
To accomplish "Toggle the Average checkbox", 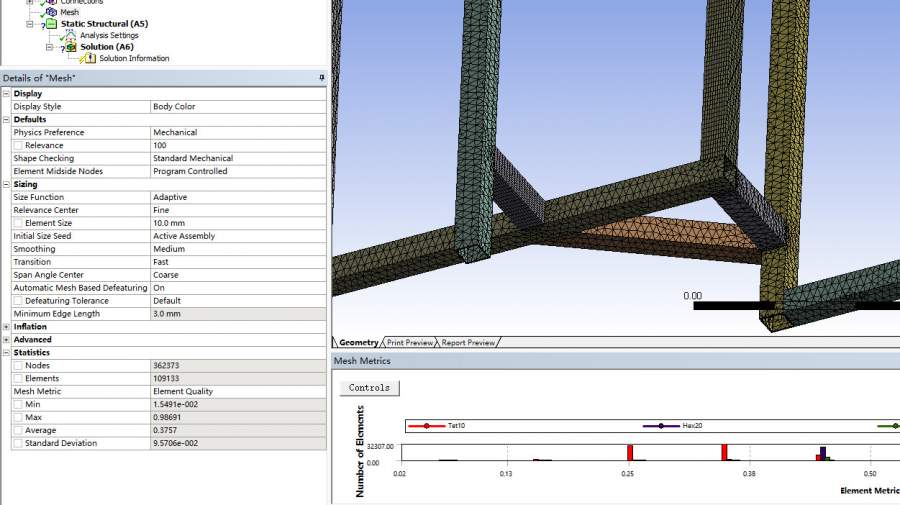I will pyautogui.click(x=18, y=430).
